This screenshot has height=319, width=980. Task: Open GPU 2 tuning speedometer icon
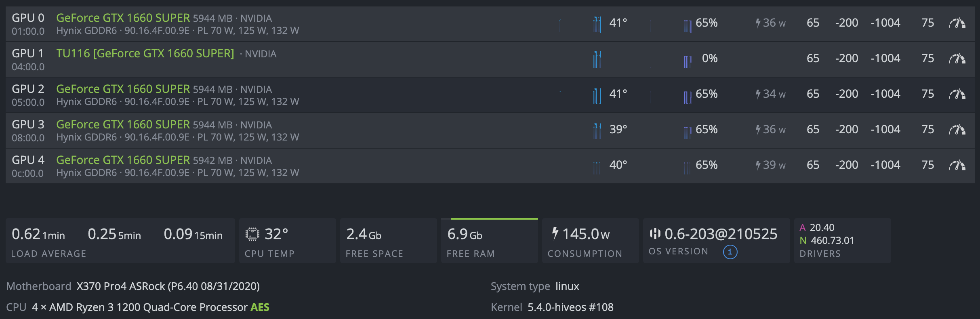click(957, 94)
